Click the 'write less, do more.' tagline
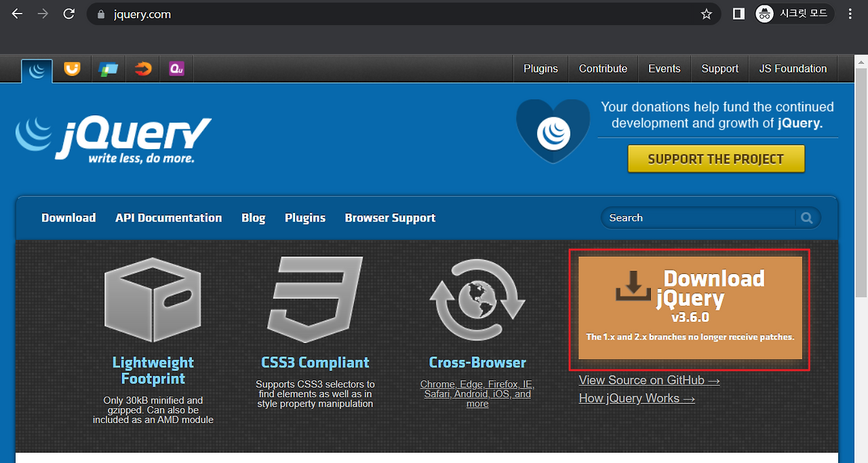 pyautogui.click(x=141, y=159)
